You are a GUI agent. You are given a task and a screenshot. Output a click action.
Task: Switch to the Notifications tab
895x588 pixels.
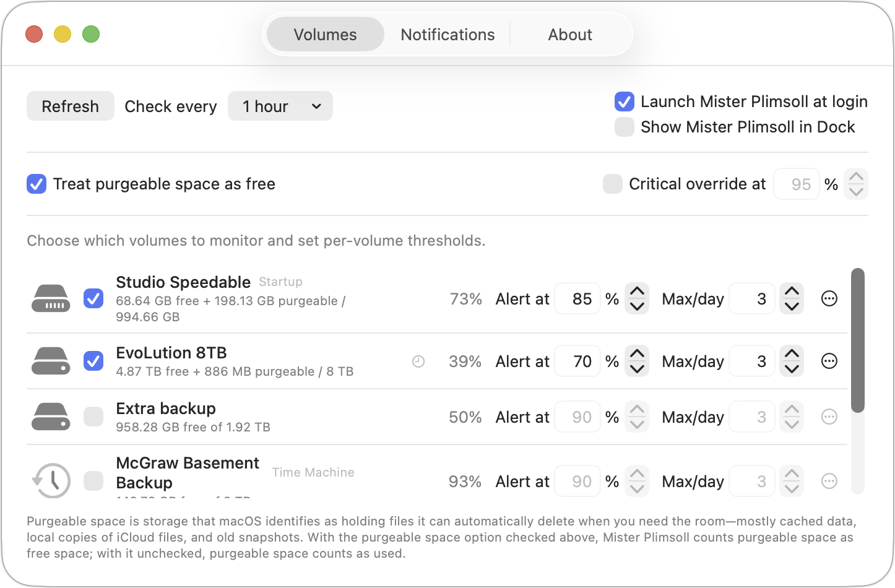click(447, 35)
